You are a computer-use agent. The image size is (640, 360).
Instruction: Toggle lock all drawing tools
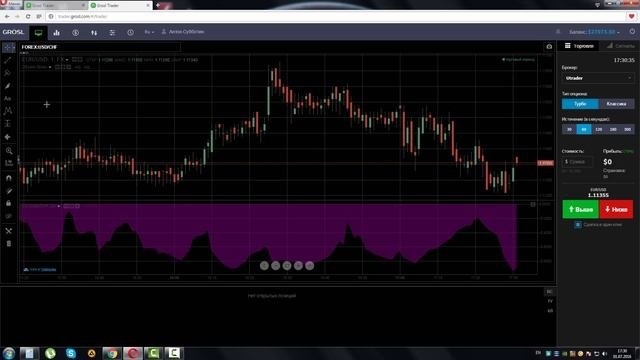(x=9, y=203)
